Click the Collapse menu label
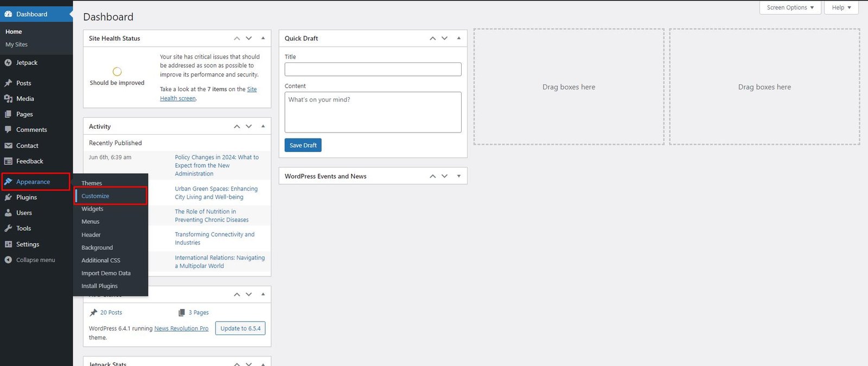The width and height of the screenshot is (868, 366). click(36, 260)
